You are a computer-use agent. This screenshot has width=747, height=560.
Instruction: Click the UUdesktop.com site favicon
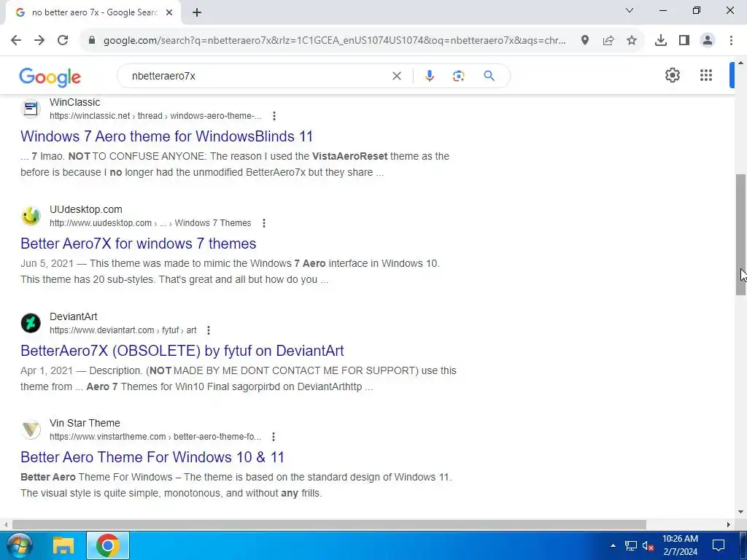[31, 216]
